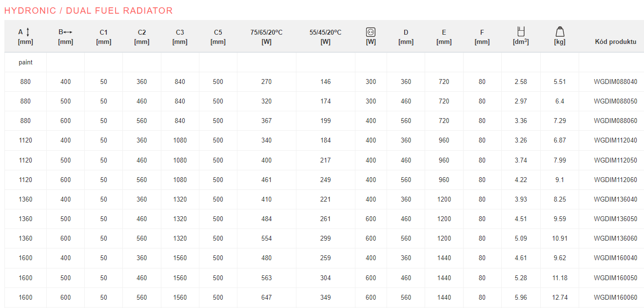644x308 pixels.
Task: Click the horizontal width arrow icon beside B
Action: [x=68, y=32]
